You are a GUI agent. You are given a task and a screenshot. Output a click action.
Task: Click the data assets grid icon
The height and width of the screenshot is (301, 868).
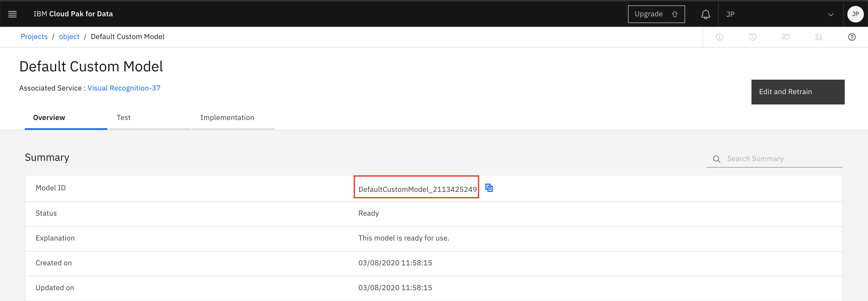click(x=818, y=37)
